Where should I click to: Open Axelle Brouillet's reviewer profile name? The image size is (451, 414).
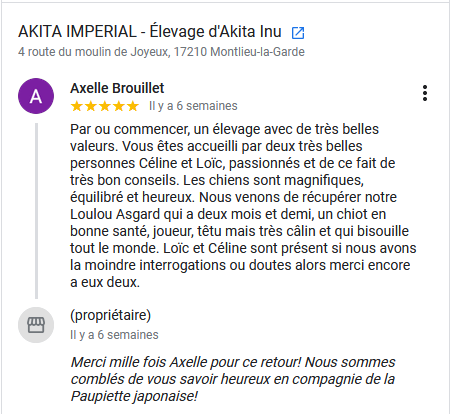(117, 88)
